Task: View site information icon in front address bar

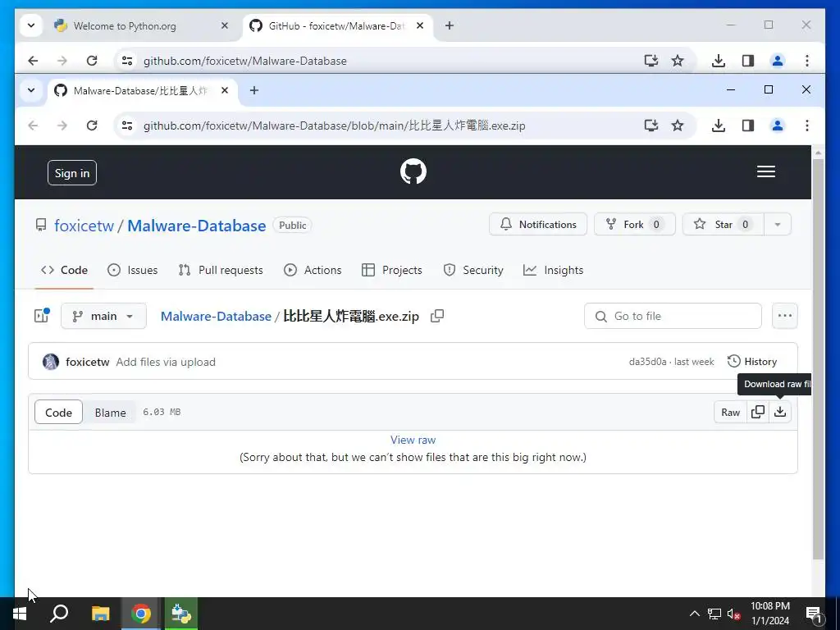Action: tap(127, 126)
